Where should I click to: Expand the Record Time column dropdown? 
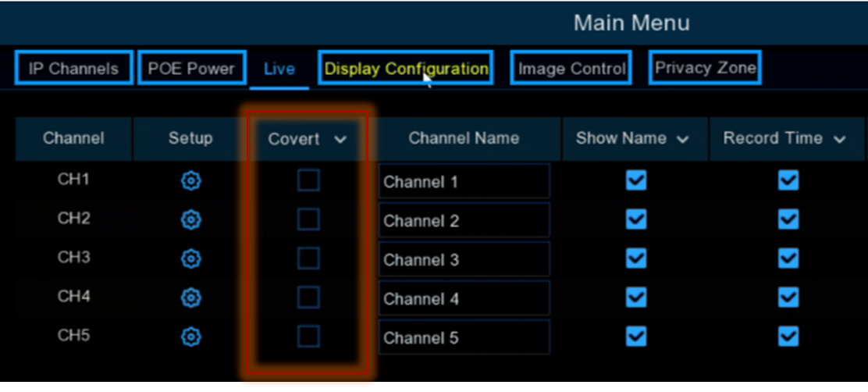pos(839,140)
